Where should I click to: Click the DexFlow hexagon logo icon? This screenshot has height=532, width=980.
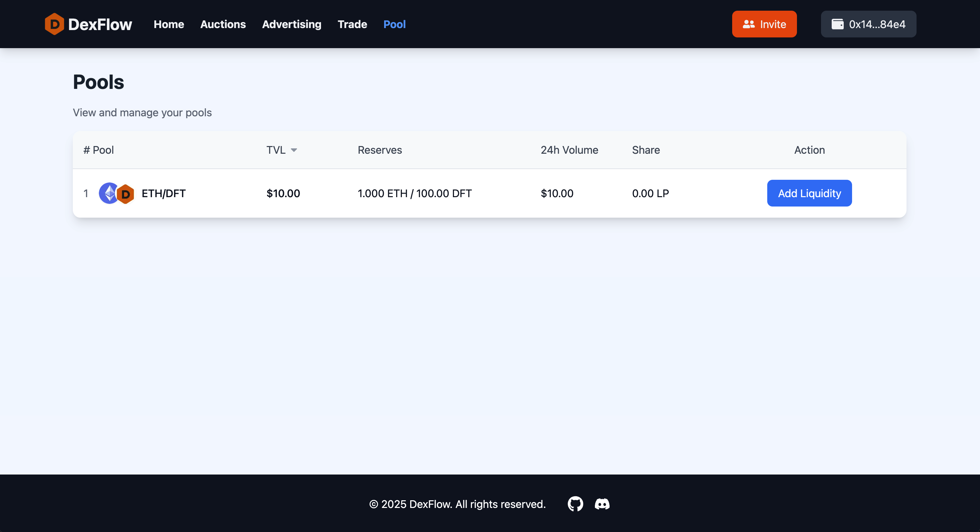54,24
